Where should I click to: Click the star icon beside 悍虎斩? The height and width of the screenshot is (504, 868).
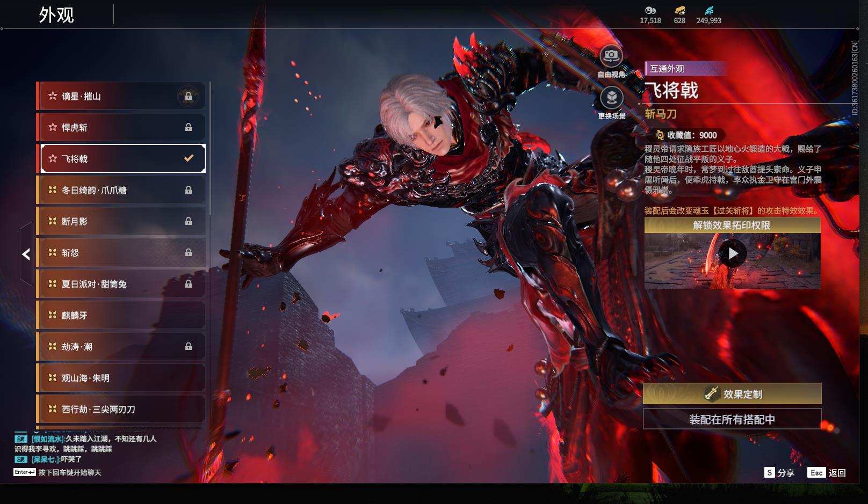point(53,127)
